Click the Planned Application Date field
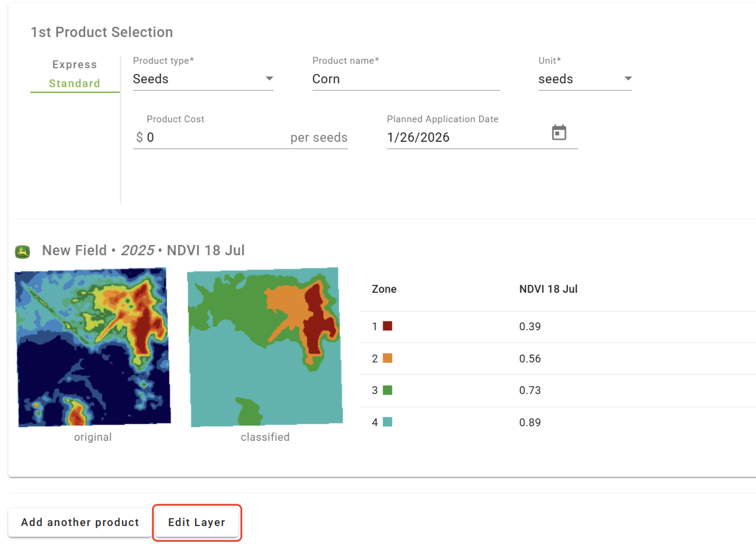756x546 pixels. (x=466, y=138)
